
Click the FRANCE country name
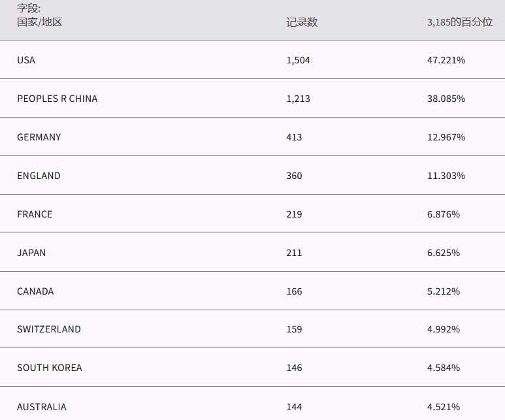click(x=35, y=214)
